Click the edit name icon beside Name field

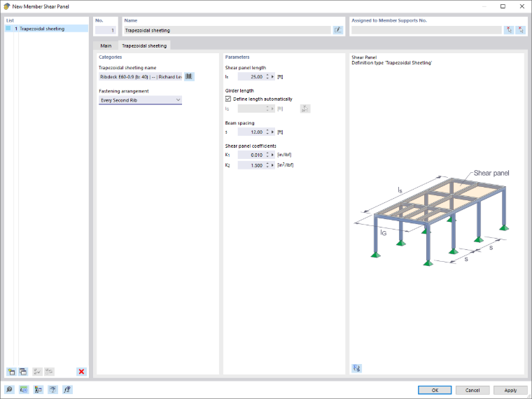(338, 30)
